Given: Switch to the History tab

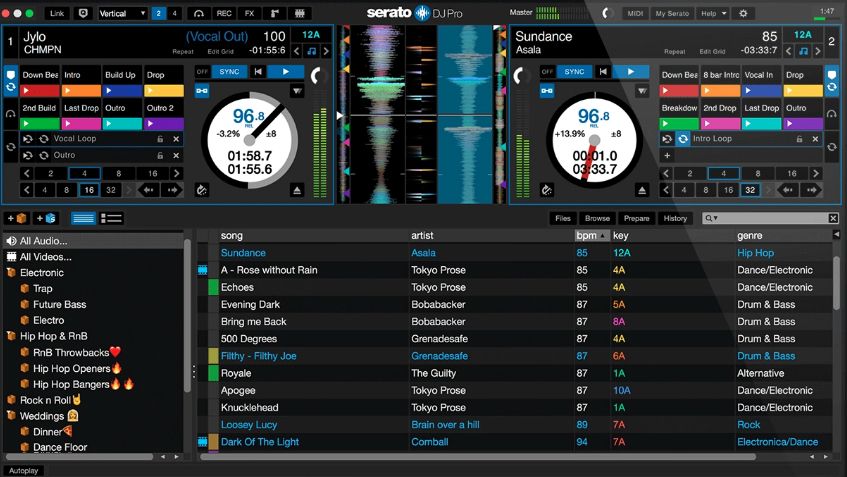Looking at the screenshot, I should 675,218.
